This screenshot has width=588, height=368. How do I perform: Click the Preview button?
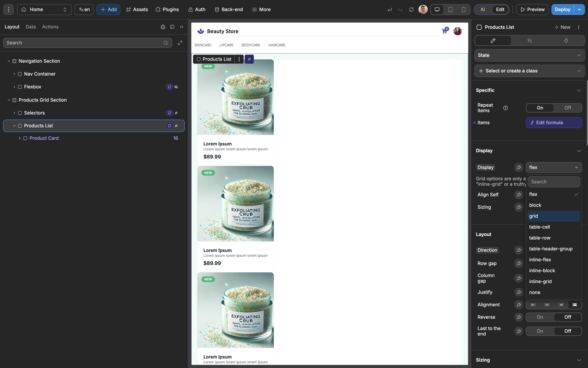532,10
